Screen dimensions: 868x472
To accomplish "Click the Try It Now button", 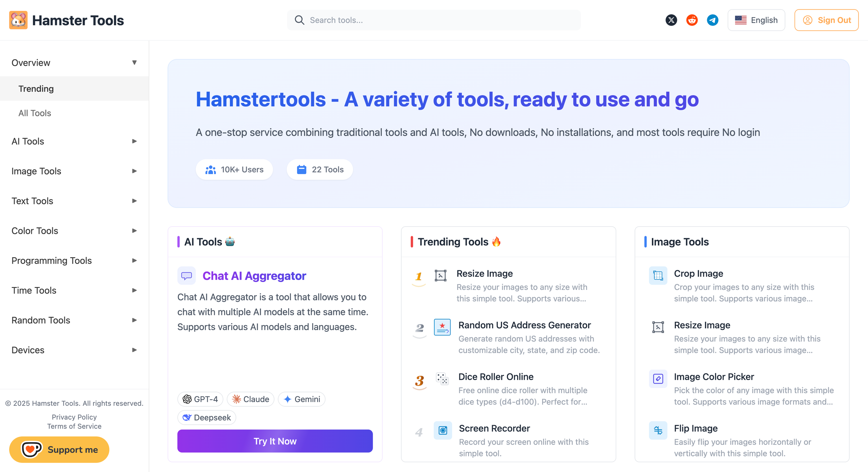I will point(275,441).
